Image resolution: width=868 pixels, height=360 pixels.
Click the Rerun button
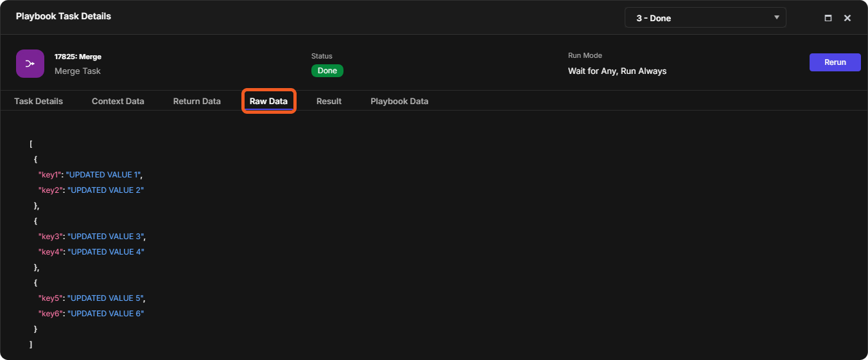(x=835, y=62)
